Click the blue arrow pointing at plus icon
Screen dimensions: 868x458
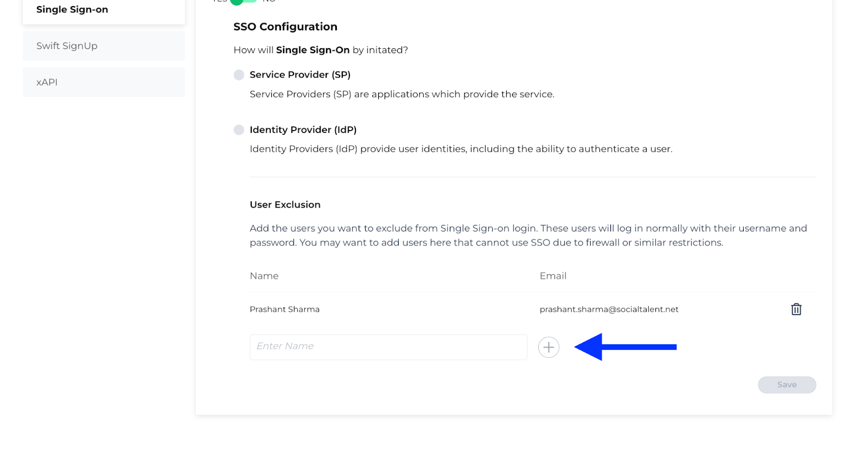626,347
